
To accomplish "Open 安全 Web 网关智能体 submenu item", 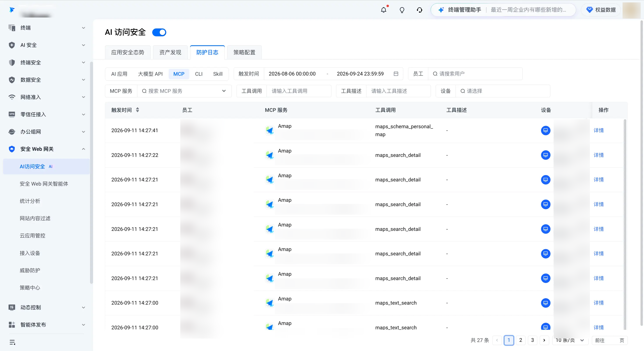I will (44, 184).
